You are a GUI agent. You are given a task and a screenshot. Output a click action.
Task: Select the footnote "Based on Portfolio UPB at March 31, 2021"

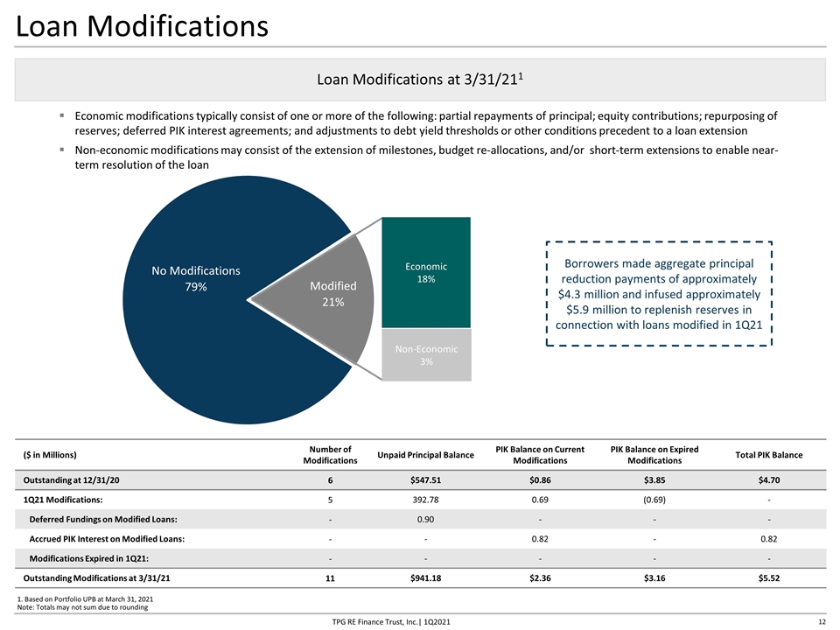click(89, 598)
